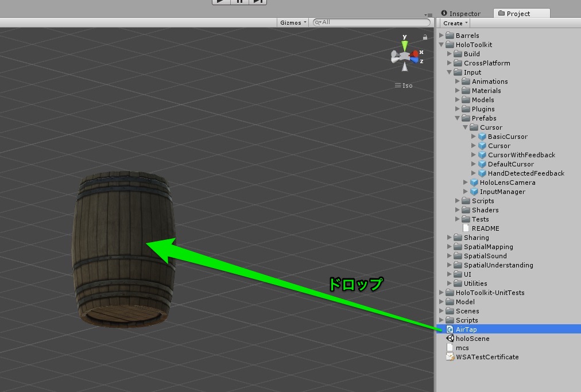Click the WSATestCertificate file icon
Viewport: 581px width, 392px height.
point(450,357)
